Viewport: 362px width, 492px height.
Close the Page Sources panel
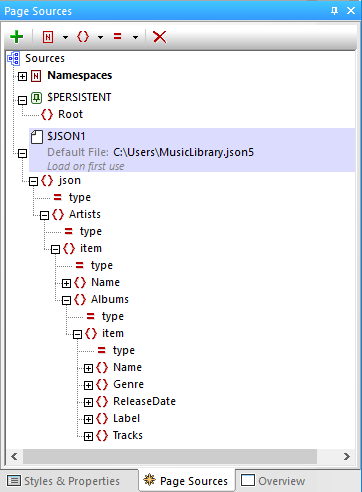[351, 11]
